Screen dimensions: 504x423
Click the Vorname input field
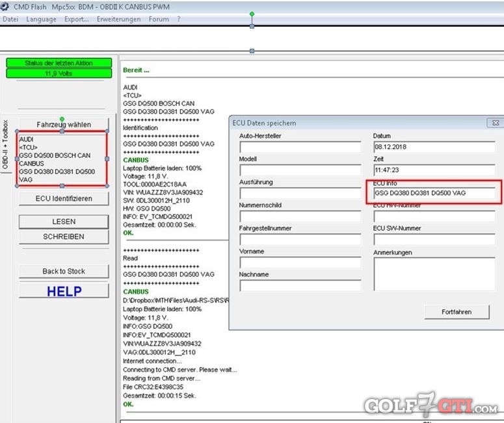(x=300, y=263)
